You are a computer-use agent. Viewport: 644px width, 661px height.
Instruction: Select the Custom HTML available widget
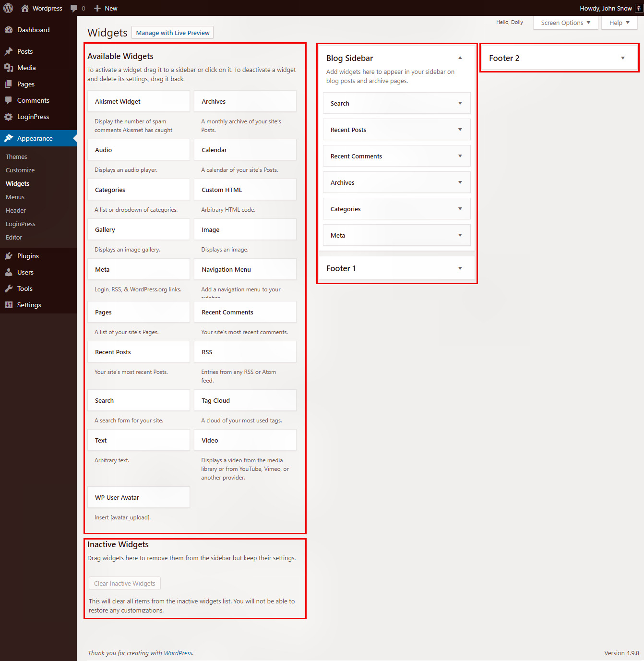pyautogui.click(x=245, y=190)
